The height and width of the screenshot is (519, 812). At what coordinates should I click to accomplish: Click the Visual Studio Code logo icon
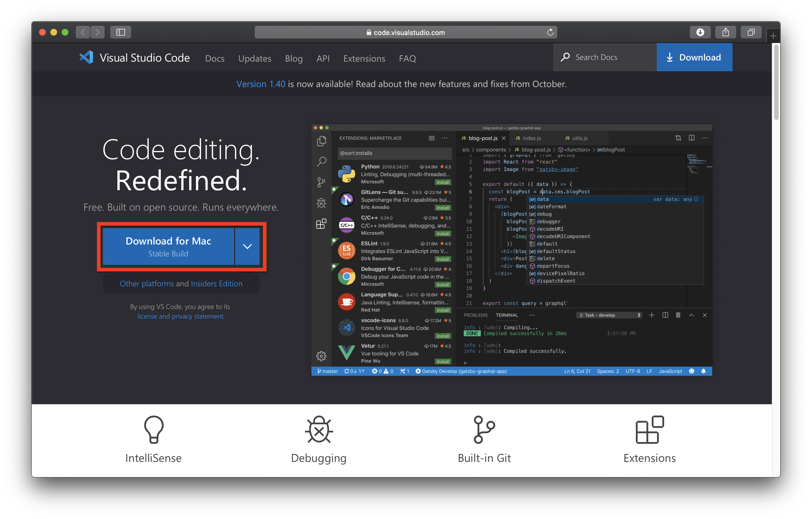coord(86,57)
